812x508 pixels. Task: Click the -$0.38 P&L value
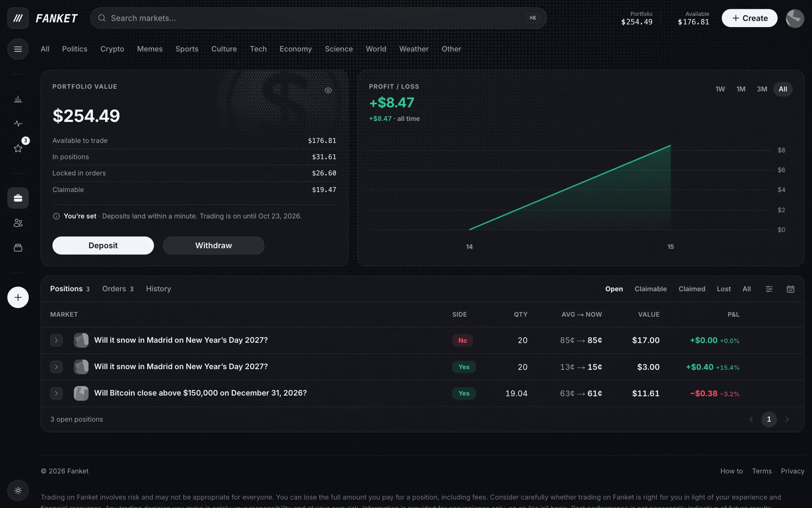(703, 393)
